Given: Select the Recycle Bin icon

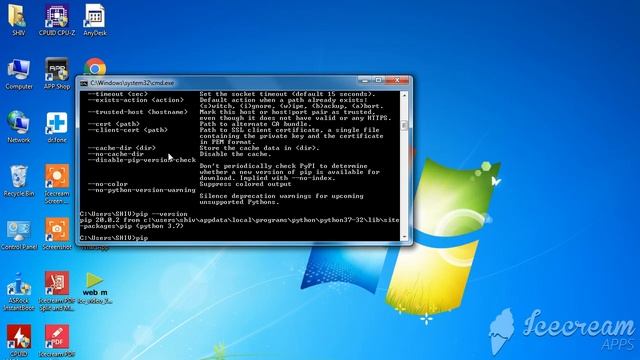Looking at the screenshot, I should coord(18,181).
